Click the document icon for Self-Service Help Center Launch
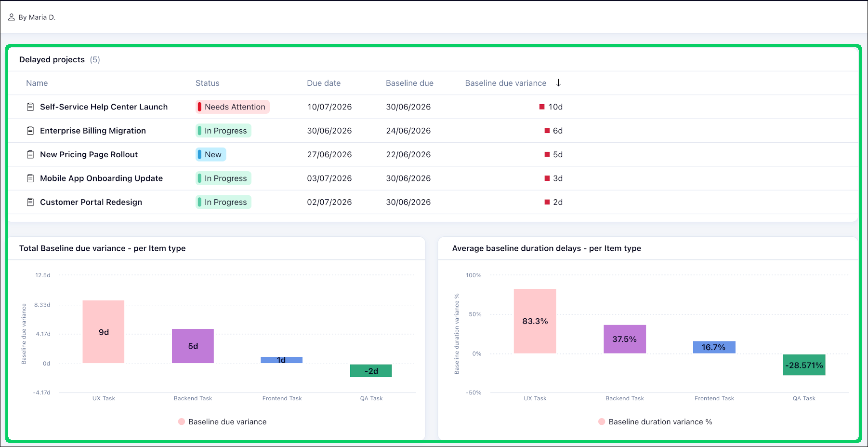Image resolution: width=868 pixels, height=447 pixels. [30, 107]
